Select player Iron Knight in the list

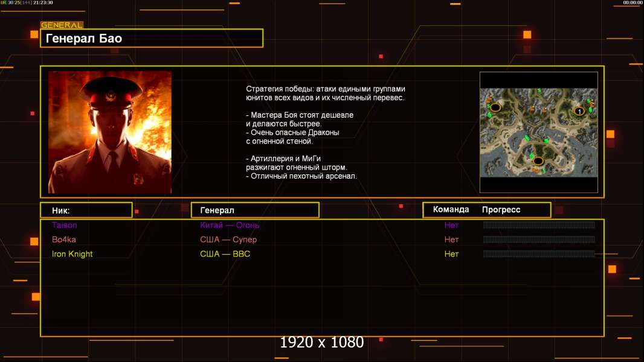(x=72, y=254)
